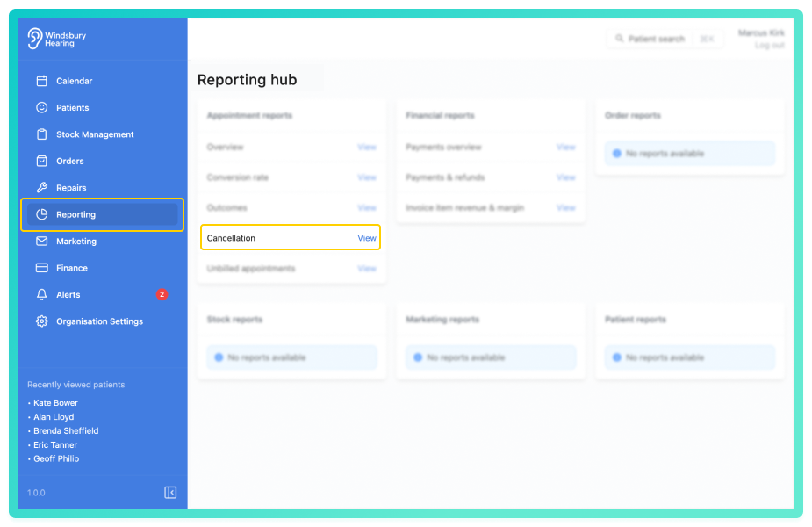Click the Reporting pie chart icon
The width and height of the screenshot is (812, 527).
tap(42, 214)
